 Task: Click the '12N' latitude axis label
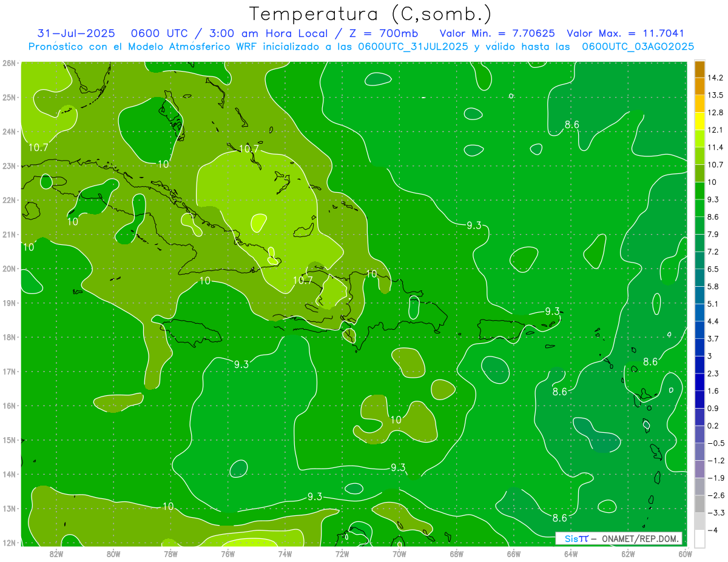[x=9, y=543]
